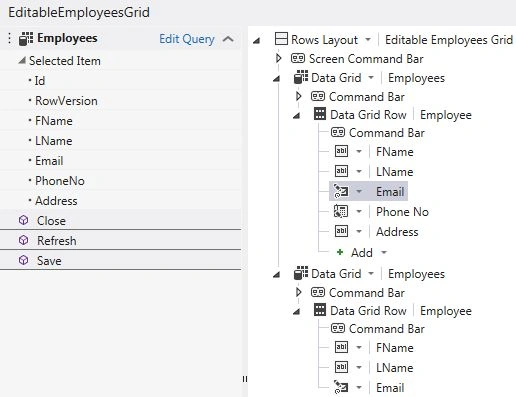Click the LName text box icon in lower grid
This screenshot has height=397, width=516.
pos(341,367)
